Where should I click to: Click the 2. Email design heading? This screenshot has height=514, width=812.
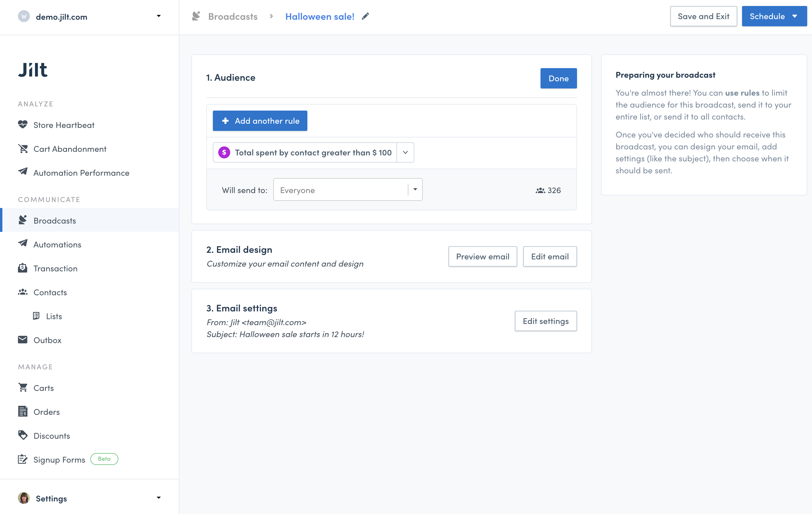(239, 250)
